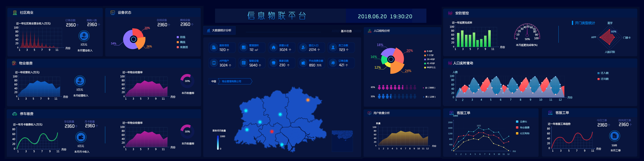The image size is (644, 161).
Task: Click the 服务项目 building icon
Action: (214, 48)
